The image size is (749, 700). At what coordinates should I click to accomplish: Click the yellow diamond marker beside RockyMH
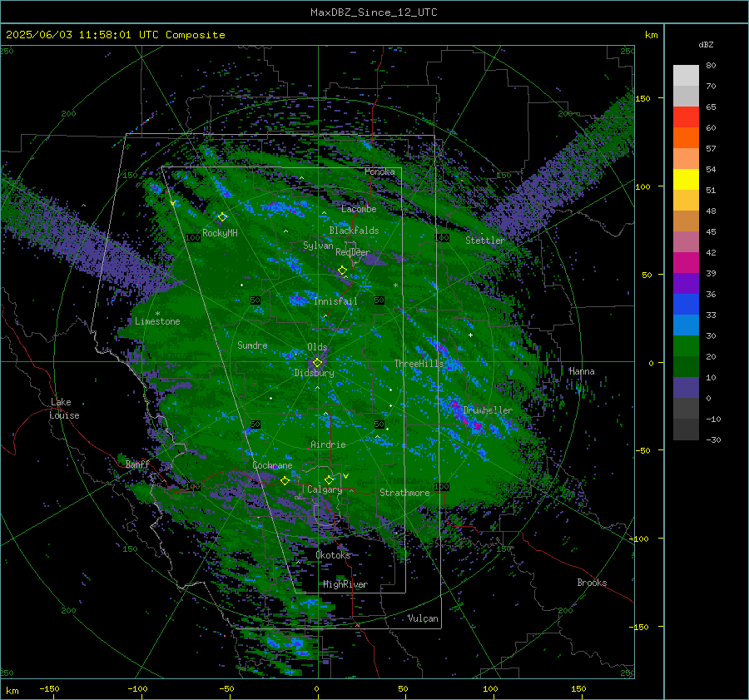tap(222, 217)
